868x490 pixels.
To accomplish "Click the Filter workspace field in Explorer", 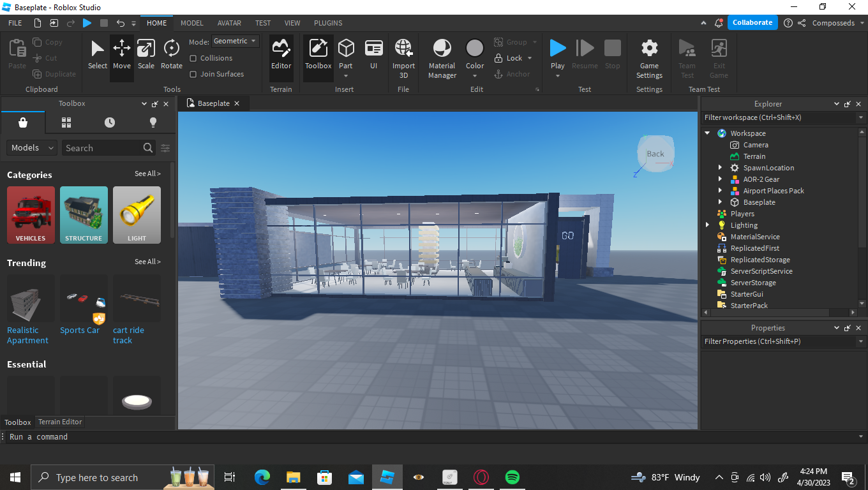I will (778, 117).
